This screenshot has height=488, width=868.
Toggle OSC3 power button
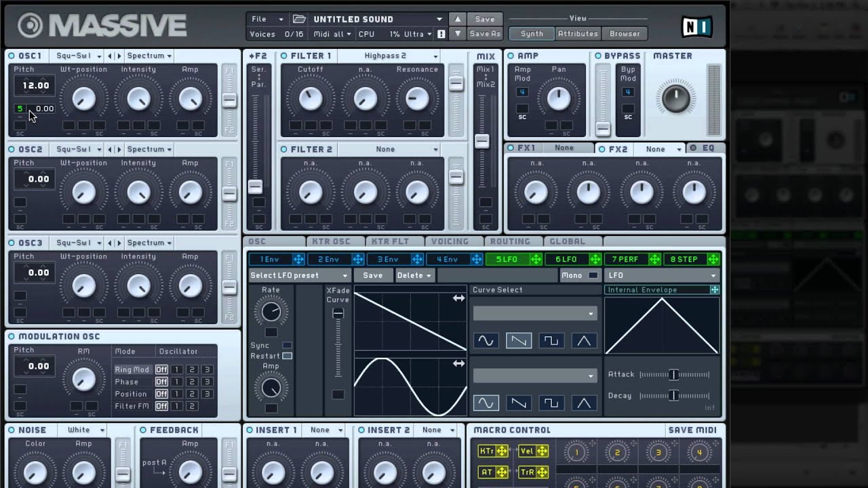coord(12,243)
